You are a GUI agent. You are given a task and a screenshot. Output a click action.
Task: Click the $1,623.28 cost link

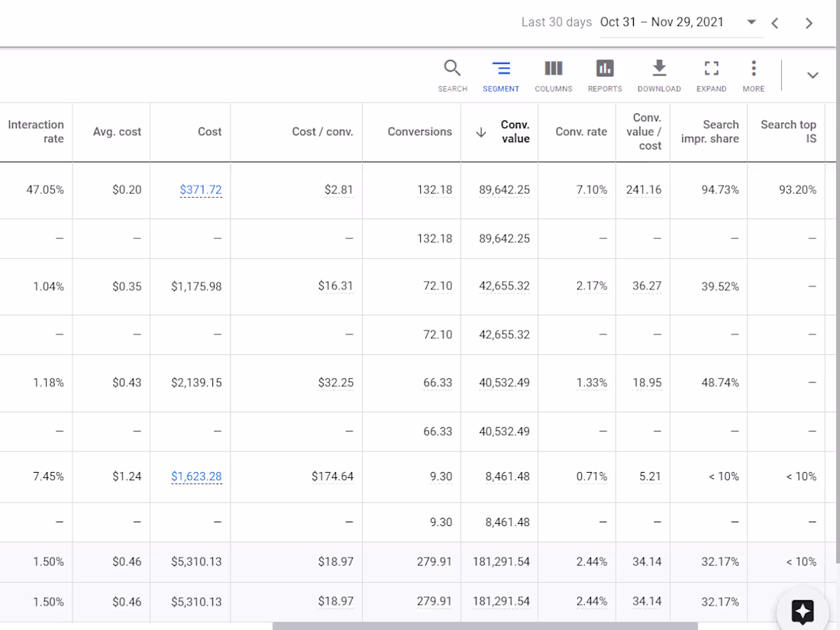[x=196, y=477]
